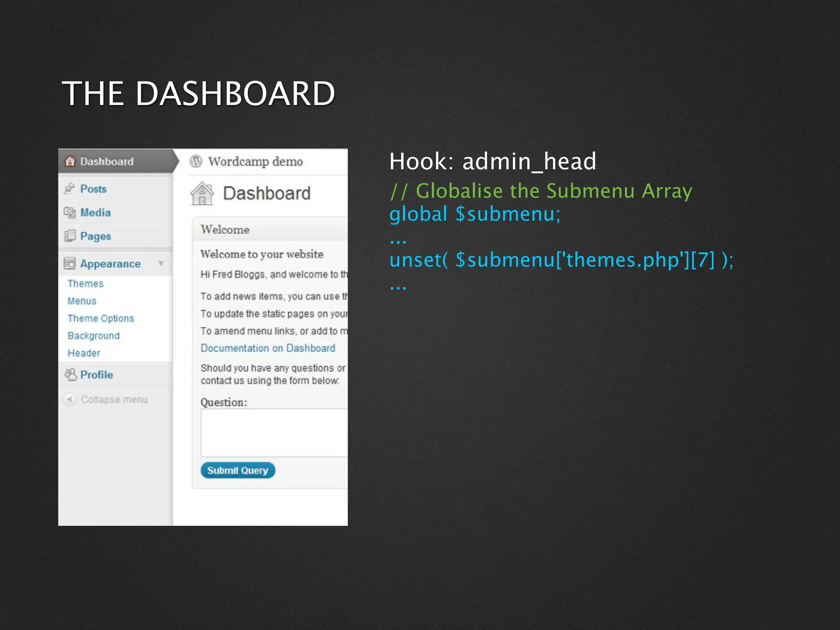Click the Submit Query button
The image size is (840, 630).
point(238,470)
